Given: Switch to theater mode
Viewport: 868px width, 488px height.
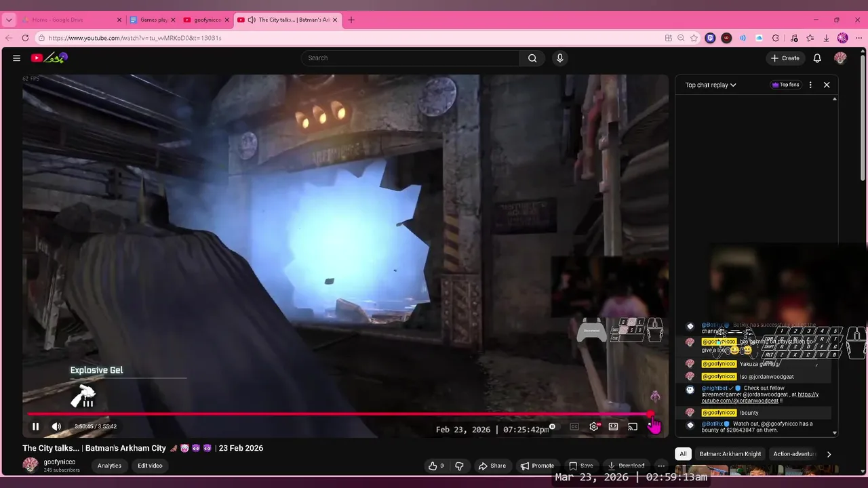Looking at the screenshot, I should point(613,426).
